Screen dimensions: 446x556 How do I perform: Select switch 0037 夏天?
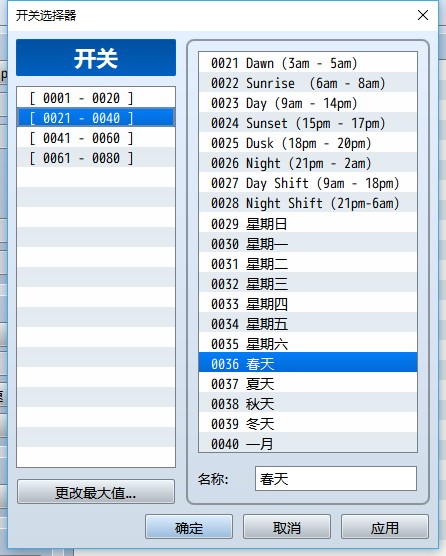pyautogui.click(x=308, y=383)
